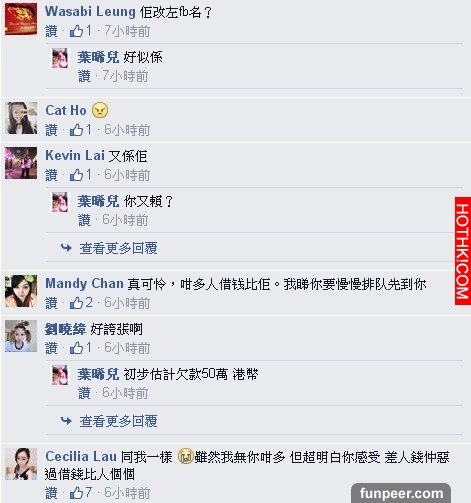Click reply arrow beside first 查看更多回覆
This screenshot has height=503, width=471.
tap(66, 248)
